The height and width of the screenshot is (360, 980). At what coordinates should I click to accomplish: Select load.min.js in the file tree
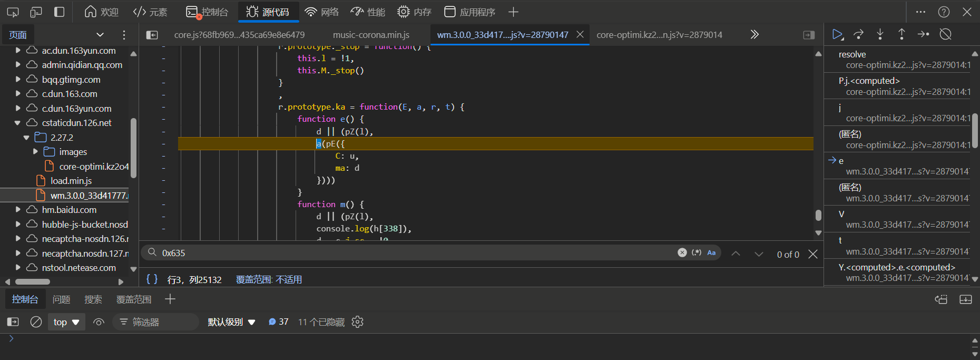pos(71,181)
